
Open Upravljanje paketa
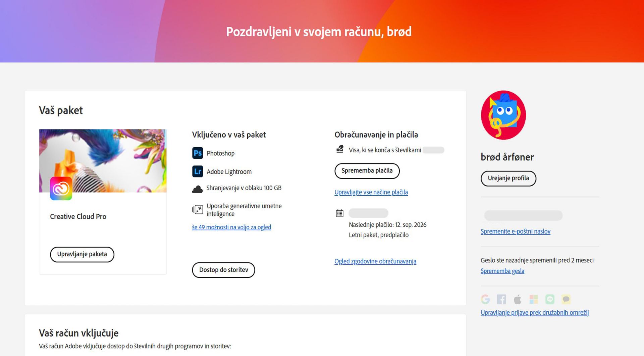point(82,254)
